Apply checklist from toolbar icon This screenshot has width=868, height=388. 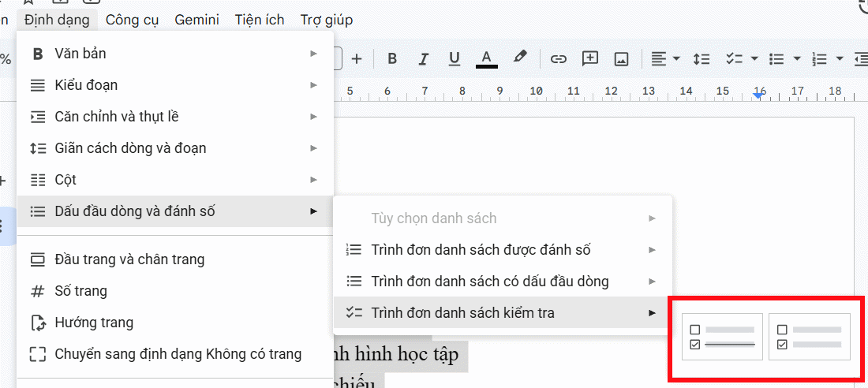(x=735, y=58)
